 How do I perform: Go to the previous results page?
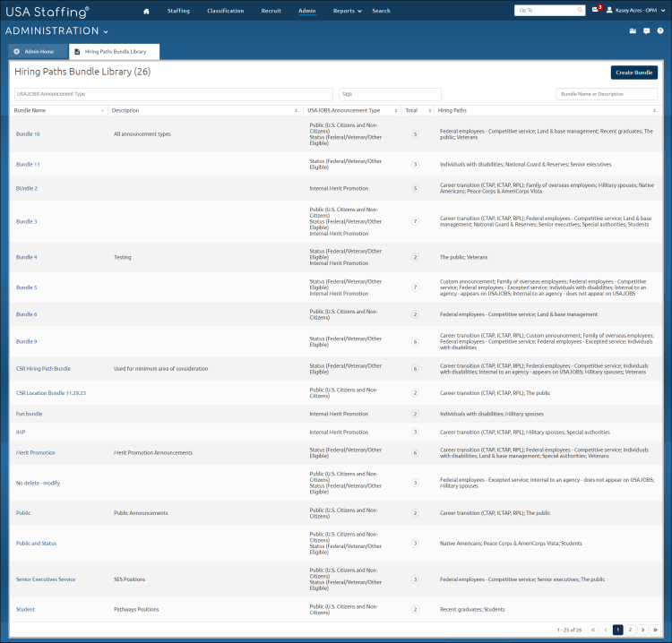pyautogui.click(x=606, y=630)
